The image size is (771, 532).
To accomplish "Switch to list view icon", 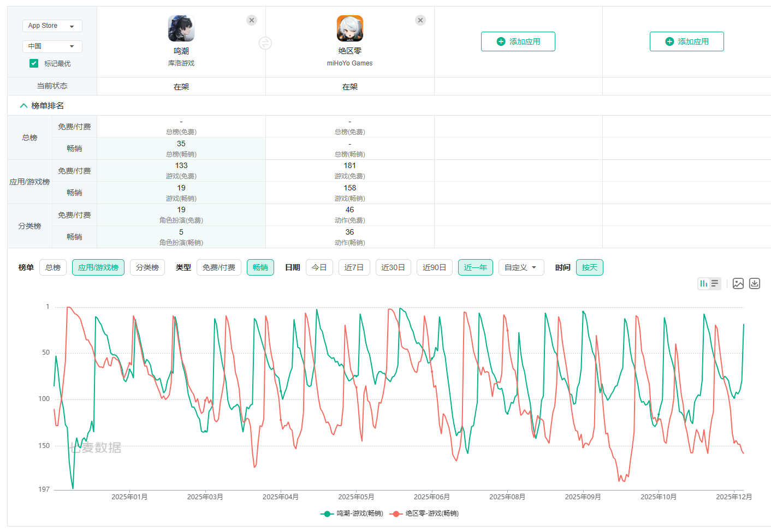I will click(x=715, y=284).
